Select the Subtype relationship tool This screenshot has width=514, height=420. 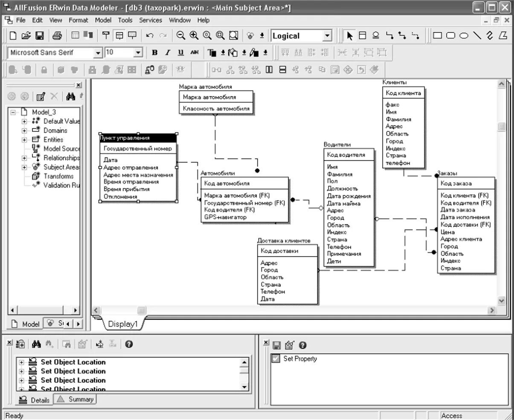pyautogui.click(x=376, y=36)
